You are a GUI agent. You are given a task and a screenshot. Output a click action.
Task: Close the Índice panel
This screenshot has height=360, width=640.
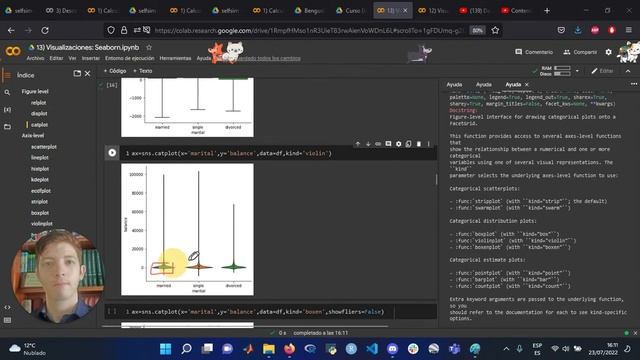87,73
